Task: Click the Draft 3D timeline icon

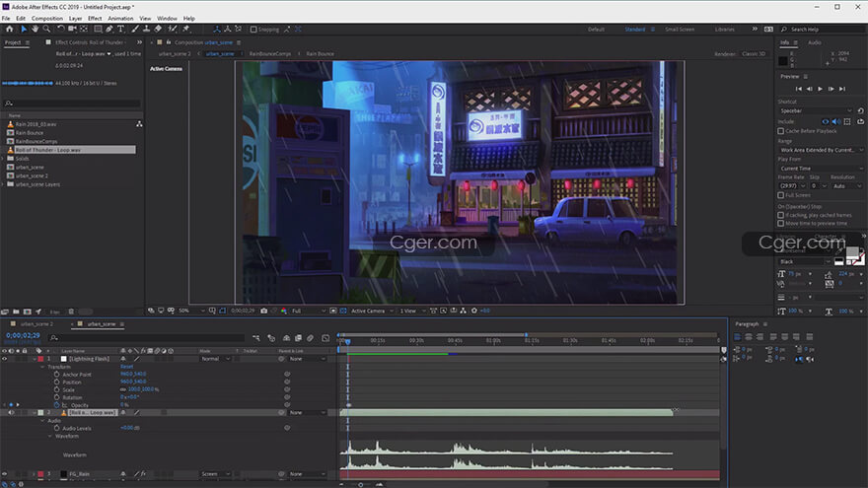Action: (x=271, y=337)
